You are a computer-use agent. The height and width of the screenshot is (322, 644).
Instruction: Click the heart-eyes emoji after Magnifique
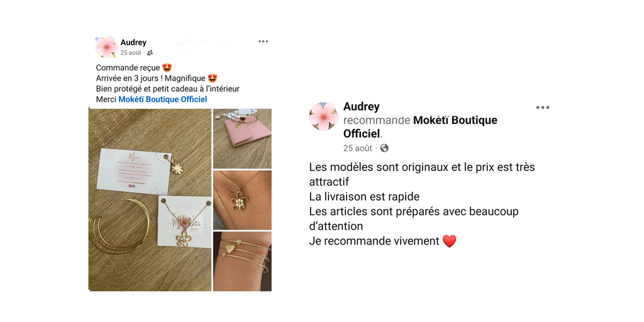point(213,78)
